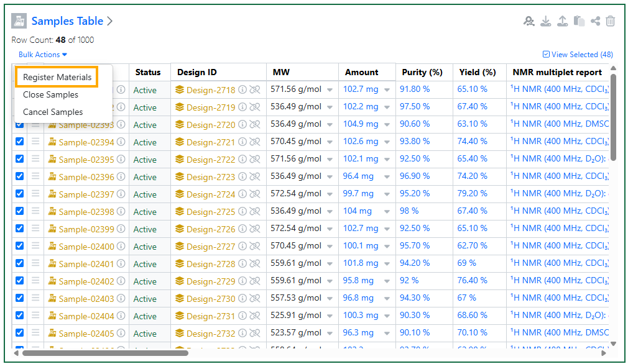
Task: Open MW unit dropdown for 525.91 g/mol
Action: 330,316
